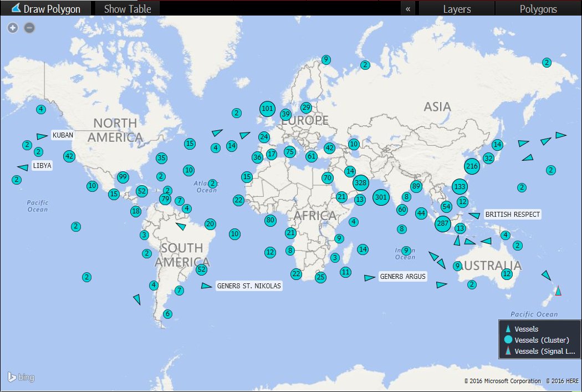This screenshot has width=582, height=392.
Task: Select the GENER8 ARGUS vessel marker
Action: point(369,278)
